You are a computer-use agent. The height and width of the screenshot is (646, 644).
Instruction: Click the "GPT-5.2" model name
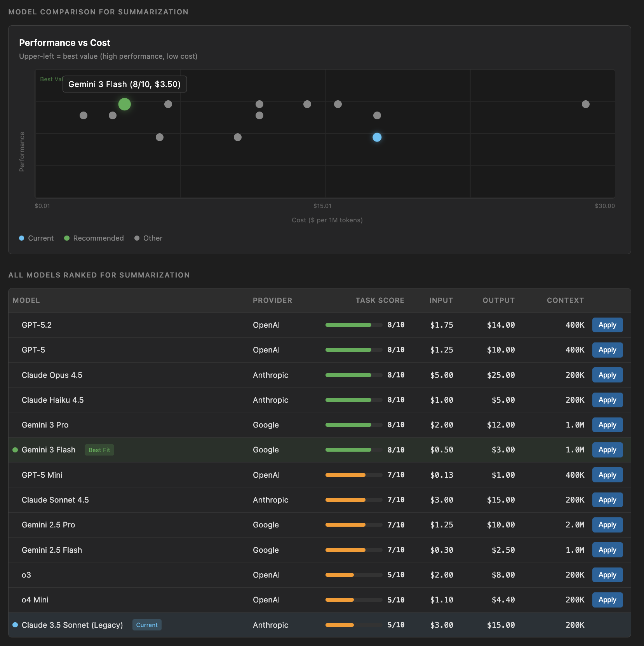point(37,325)
